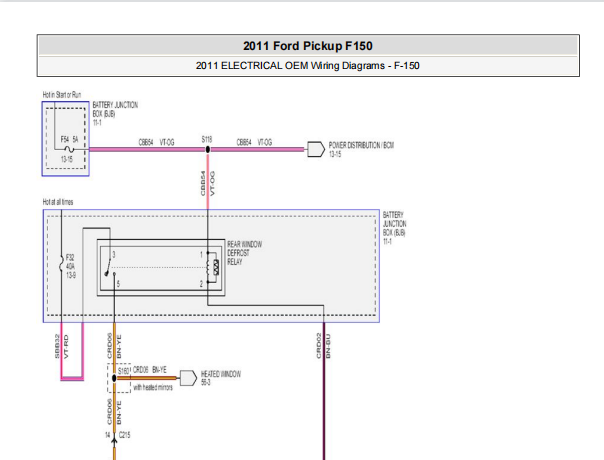Screen dimensions: 604x460
Task: Click the F32 40A fuse symbol
Action: click(x=61, y=264)
